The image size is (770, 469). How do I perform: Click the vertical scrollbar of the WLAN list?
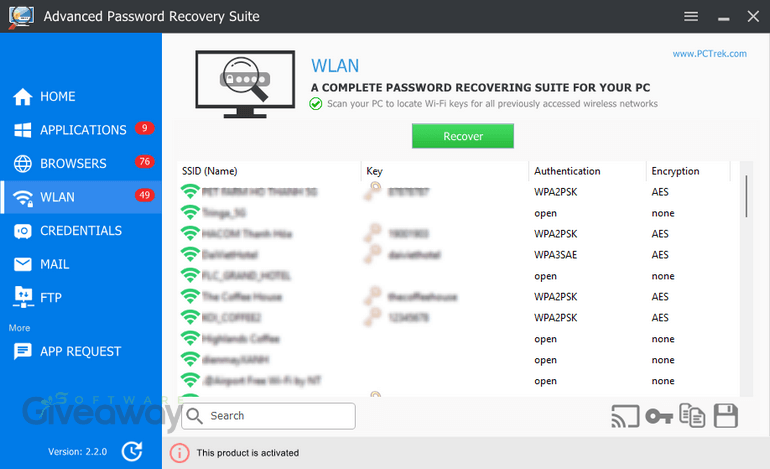(x=746, y=196)
